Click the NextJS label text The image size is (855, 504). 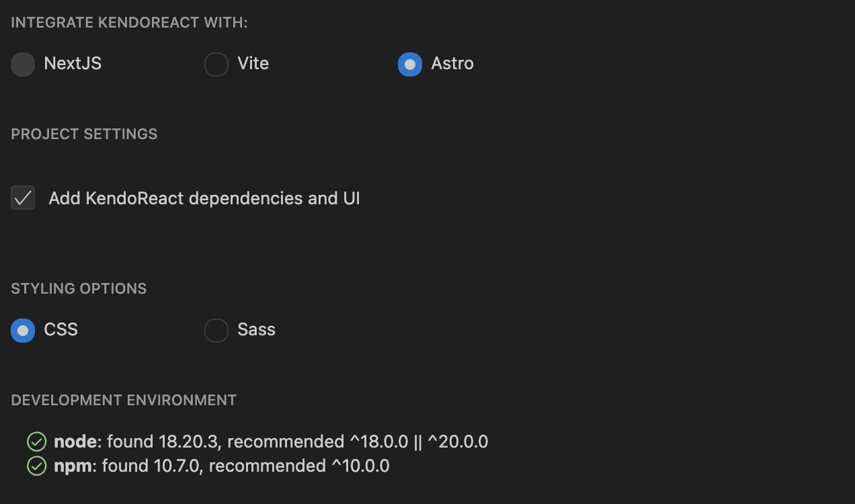point(73,64)
